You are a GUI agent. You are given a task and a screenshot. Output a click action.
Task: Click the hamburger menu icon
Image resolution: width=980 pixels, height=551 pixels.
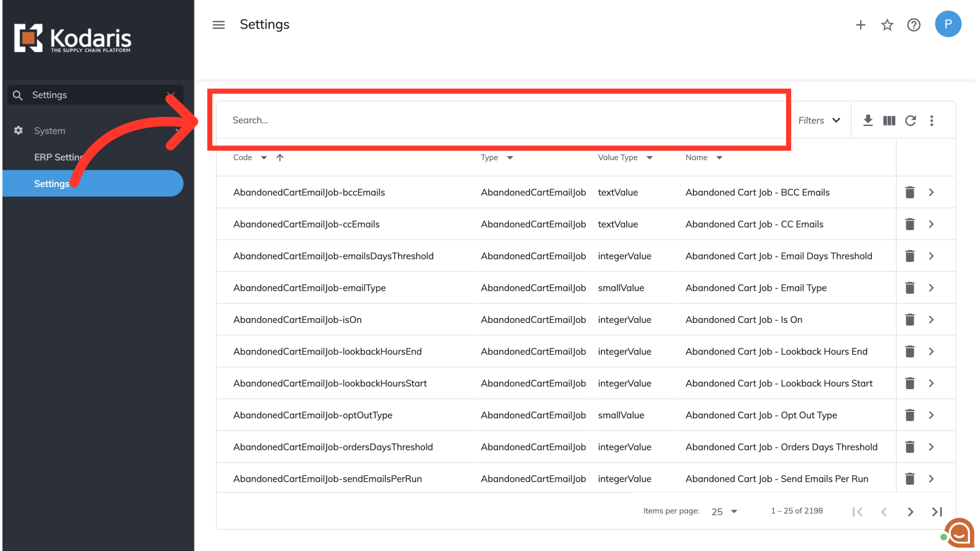pos(218,24)
